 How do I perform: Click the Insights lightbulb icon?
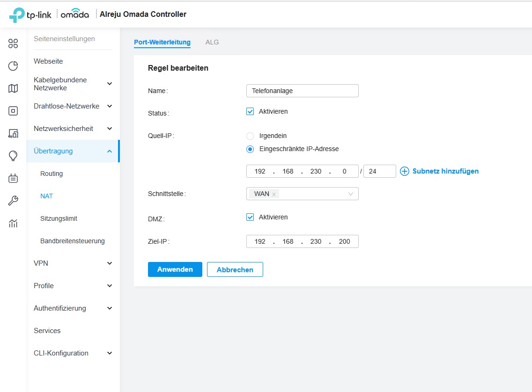coord(13,156)
